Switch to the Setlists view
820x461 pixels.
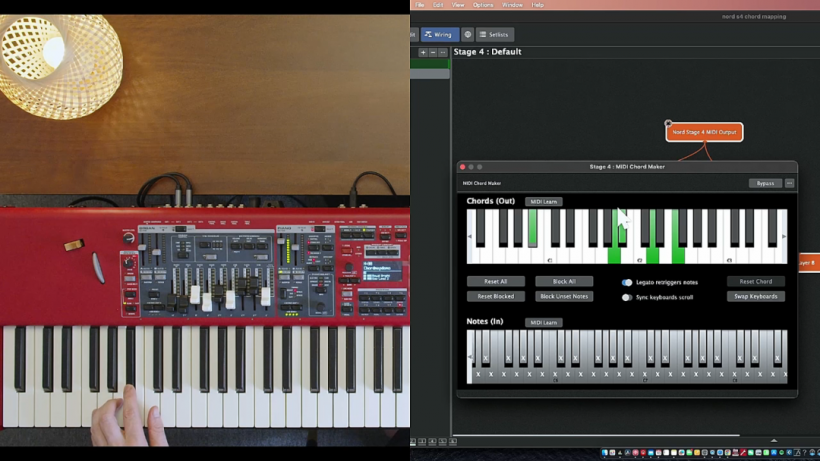pos(494,34)
